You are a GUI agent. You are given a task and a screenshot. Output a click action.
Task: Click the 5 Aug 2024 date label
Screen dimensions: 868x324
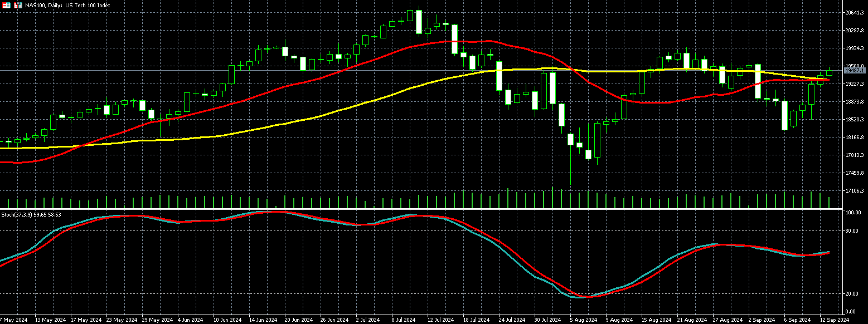(x=583, y=320)
